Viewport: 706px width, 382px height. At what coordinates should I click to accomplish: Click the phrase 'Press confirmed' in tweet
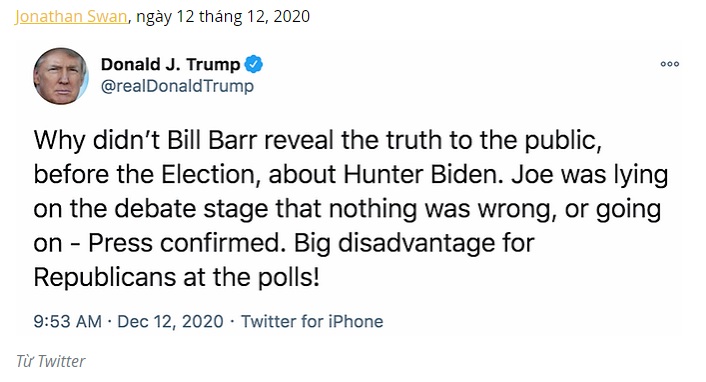tap(187, 243)
